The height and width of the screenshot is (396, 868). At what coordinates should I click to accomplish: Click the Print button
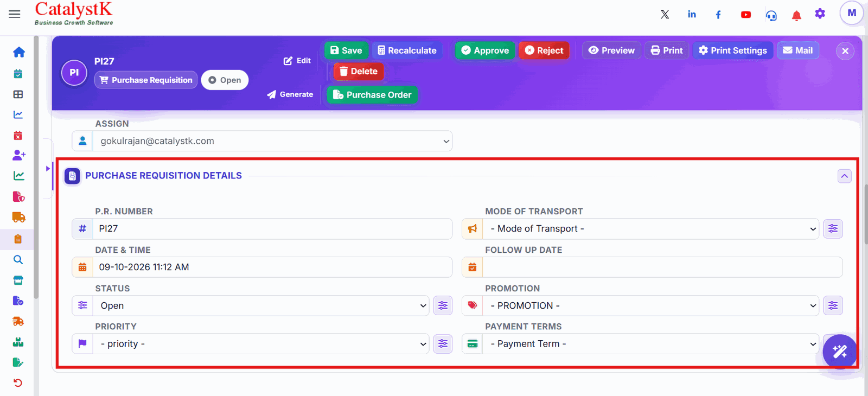pos(667,50)
